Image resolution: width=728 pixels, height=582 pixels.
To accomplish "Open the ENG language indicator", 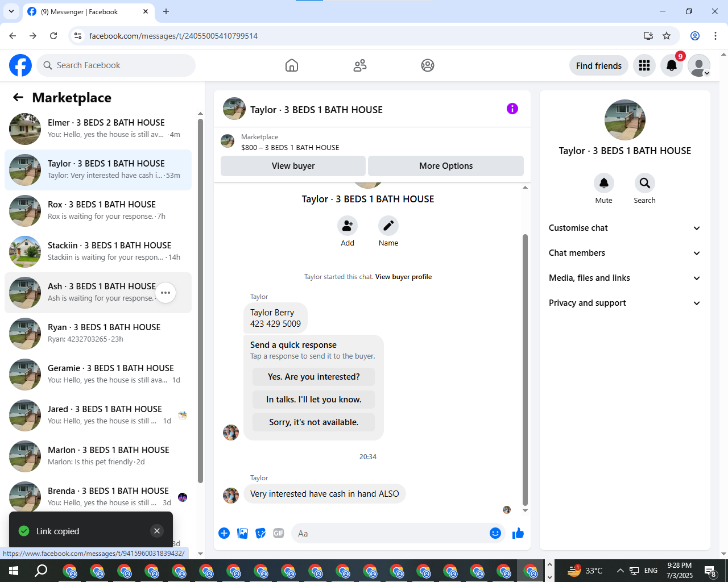I will [651, 571].
